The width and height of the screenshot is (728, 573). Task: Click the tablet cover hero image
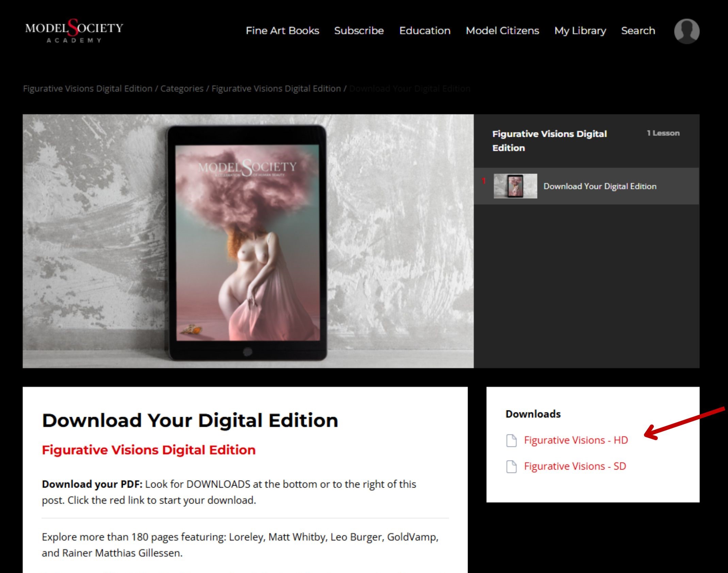(x=248, y=241)
